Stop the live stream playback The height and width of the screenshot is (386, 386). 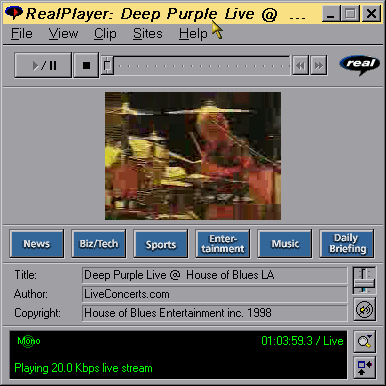(86, 65)
